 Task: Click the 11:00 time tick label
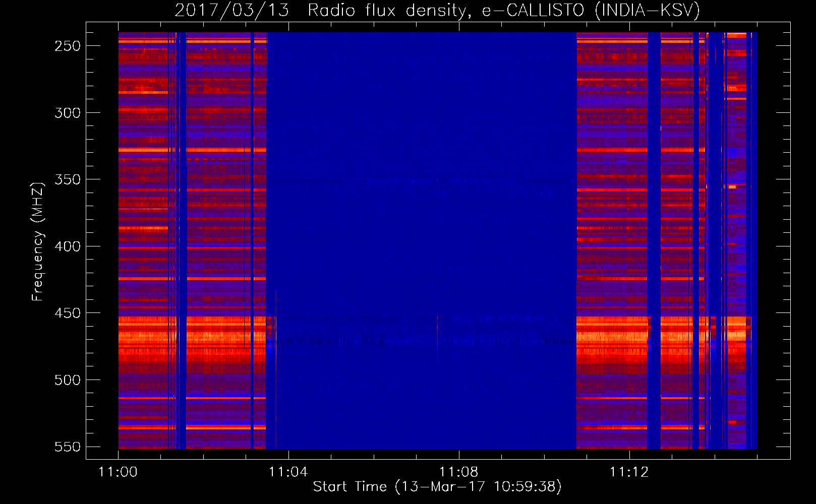(118, 472)
